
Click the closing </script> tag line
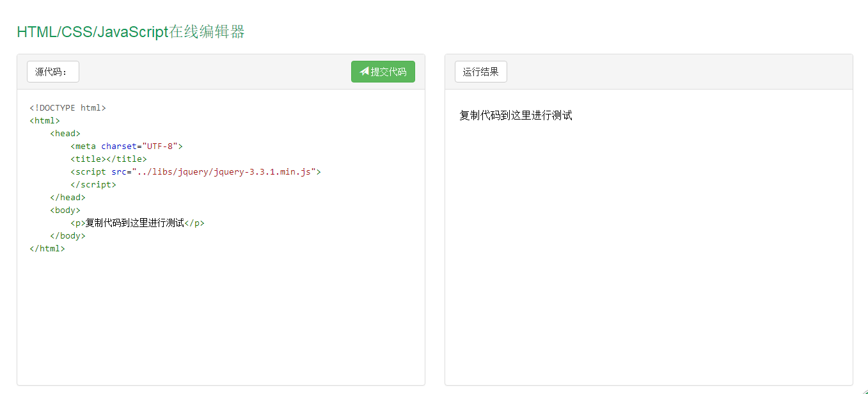coord(93,184)
